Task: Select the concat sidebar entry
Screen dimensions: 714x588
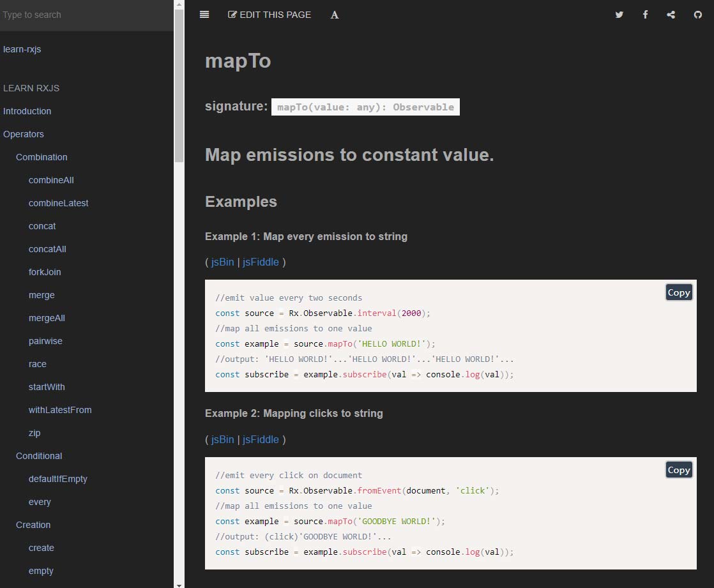Action: point(42,226)
